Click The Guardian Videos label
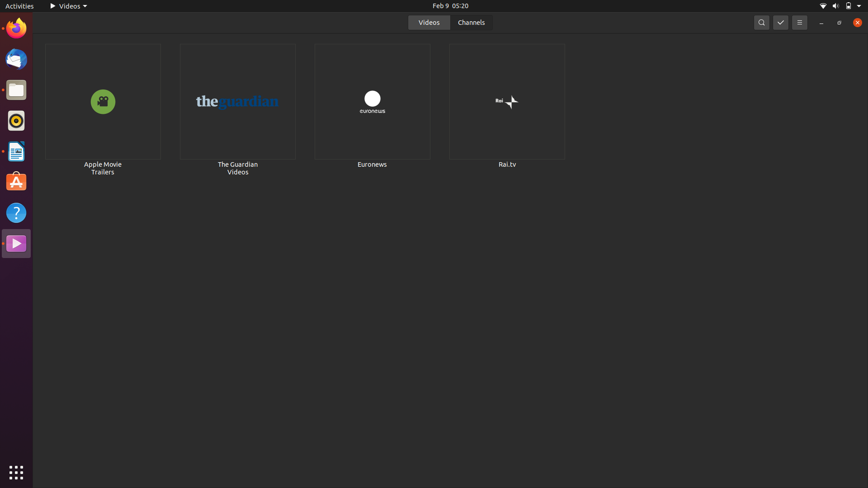The image size is (868, 488). click(238, 168)
